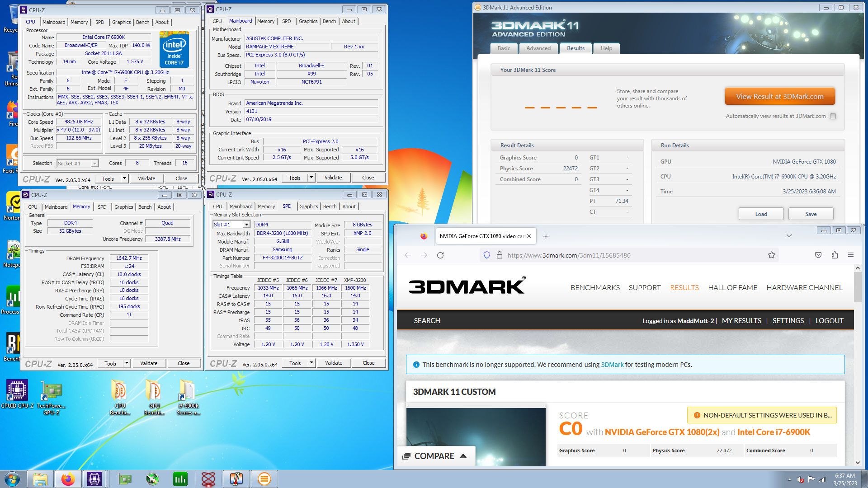868x488 pixels.
Task: Open the i7 6900k Scores folder icon
Action: pos(188,397)
